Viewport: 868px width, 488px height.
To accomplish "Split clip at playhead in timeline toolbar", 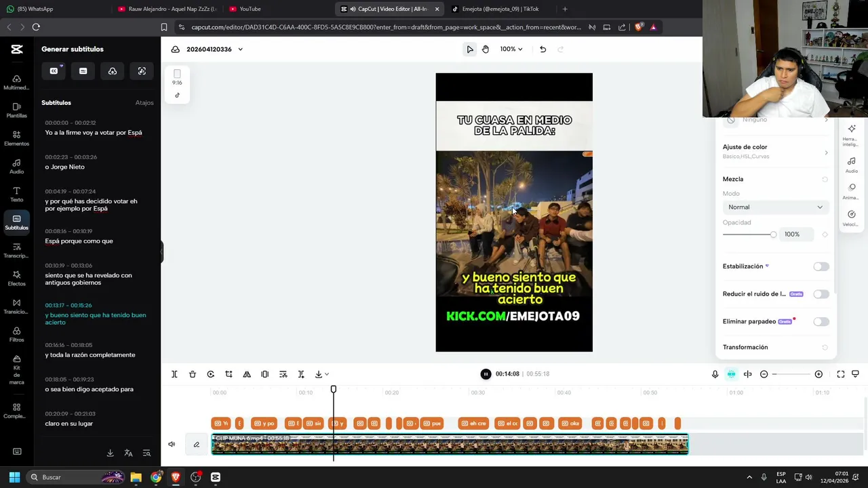I will coord(174,374).
